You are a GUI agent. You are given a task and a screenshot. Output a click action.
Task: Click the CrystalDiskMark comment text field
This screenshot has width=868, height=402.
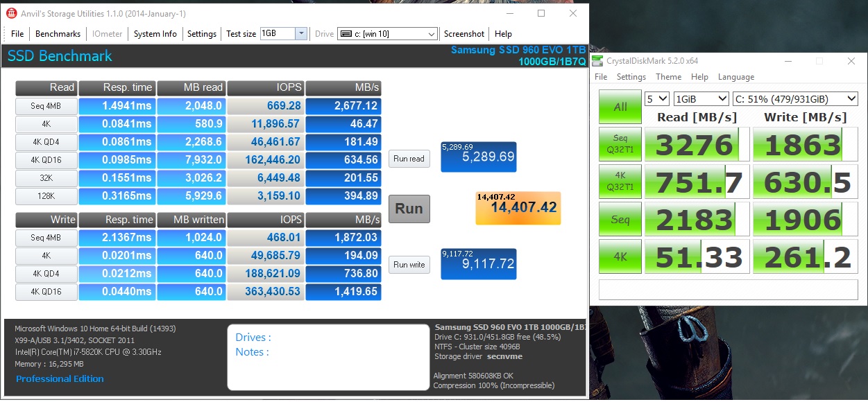[729, 289]
